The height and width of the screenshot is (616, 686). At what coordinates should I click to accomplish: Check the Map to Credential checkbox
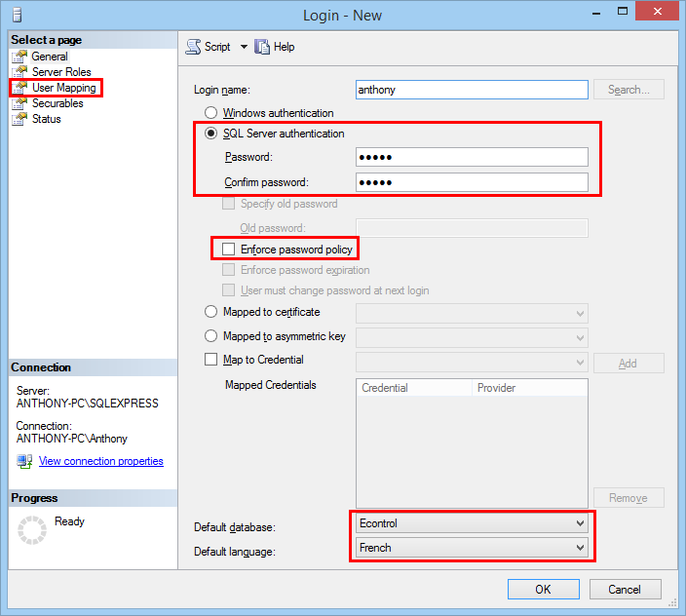coord(210,360)
